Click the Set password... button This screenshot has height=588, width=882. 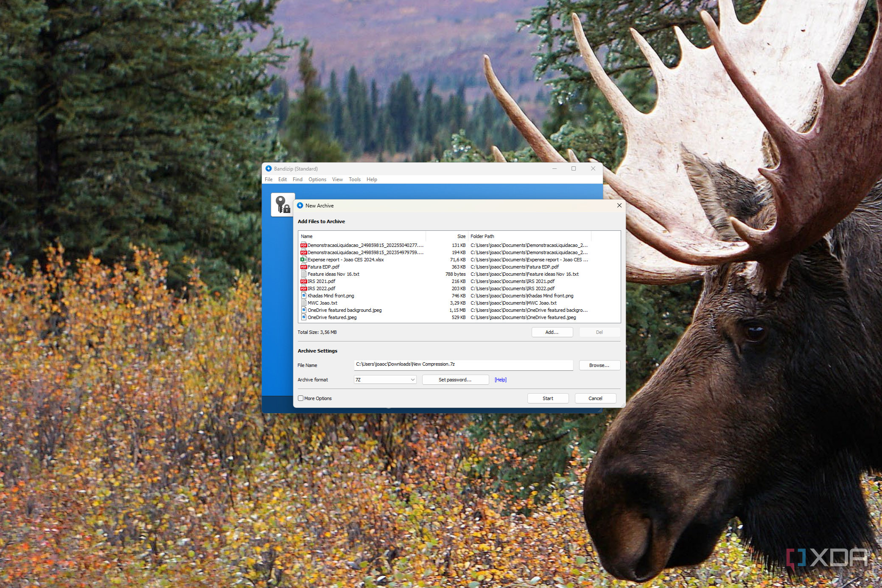tap(455, 380)
